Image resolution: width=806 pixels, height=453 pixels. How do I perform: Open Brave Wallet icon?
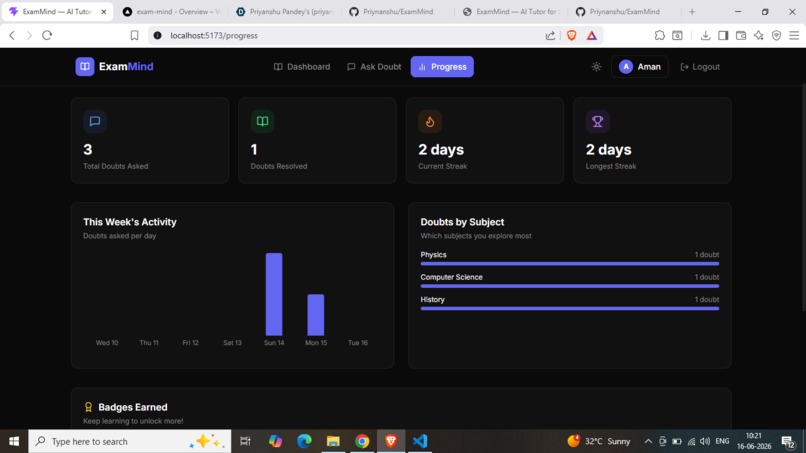(741, 35)
